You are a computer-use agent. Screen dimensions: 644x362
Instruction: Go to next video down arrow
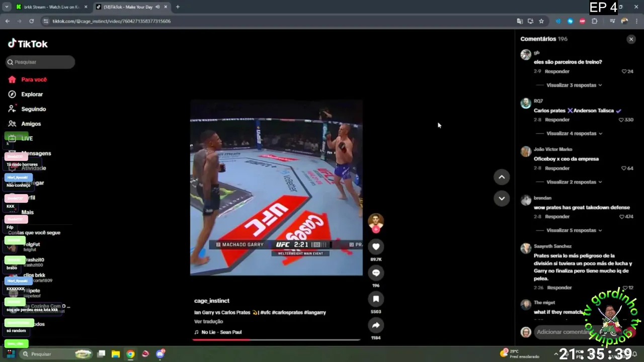point(502,199)
